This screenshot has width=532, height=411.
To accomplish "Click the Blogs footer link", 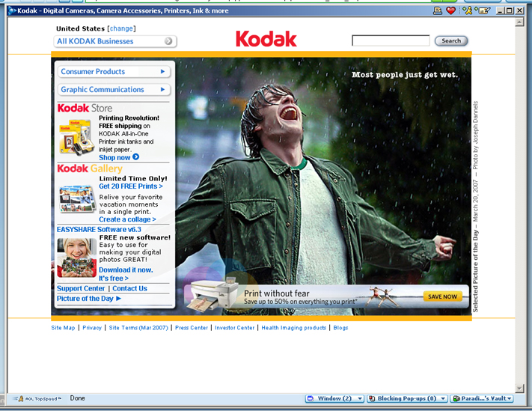I will click(x=340, y=328).
